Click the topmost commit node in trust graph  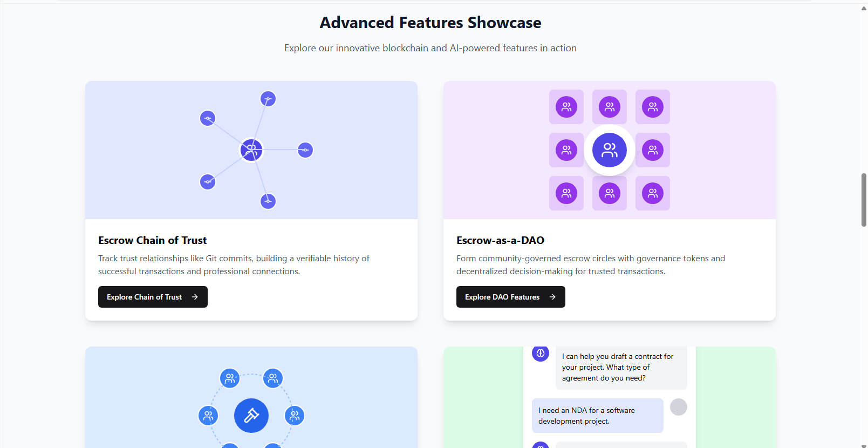pos(268,99)
